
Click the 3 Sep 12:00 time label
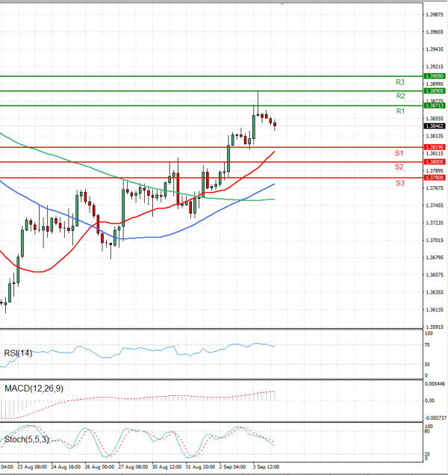266,466
